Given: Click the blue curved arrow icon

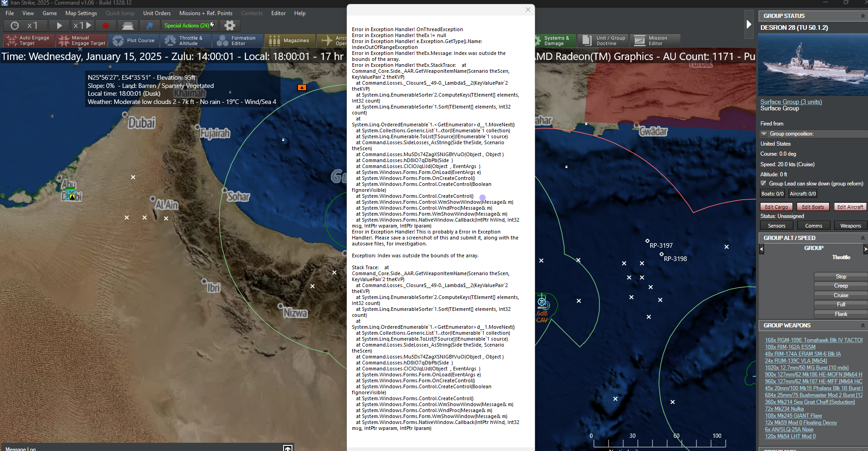Looking at the screenshot, I should coord(149,26).
